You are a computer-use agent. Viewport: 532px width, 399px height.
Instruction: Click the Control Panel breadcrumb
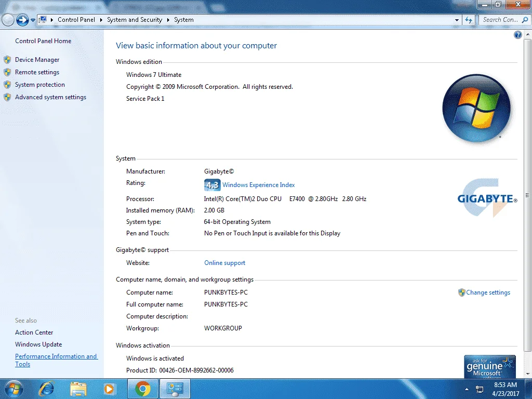coord(76,20)
